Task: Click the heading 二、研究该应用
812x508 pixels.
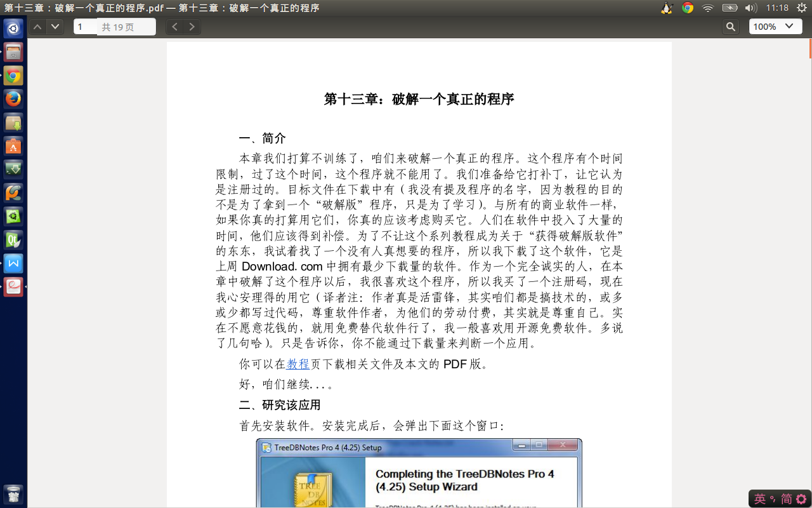Action: pos(280,405)
